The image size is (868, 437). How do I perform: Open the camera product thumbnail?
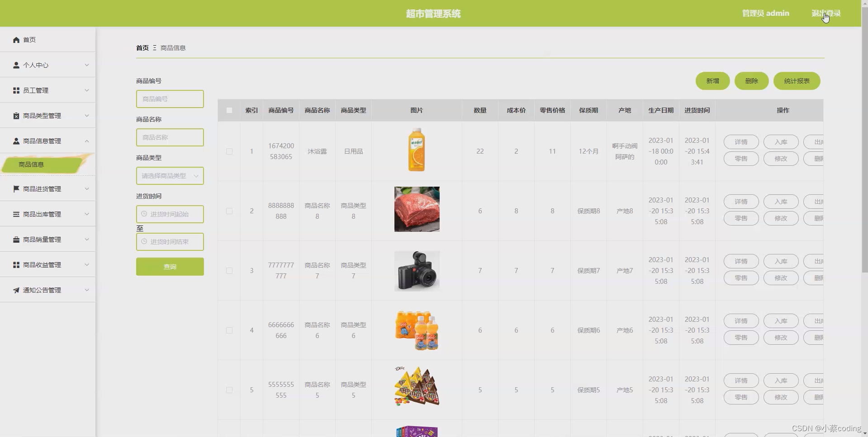[x=417, y=271]
